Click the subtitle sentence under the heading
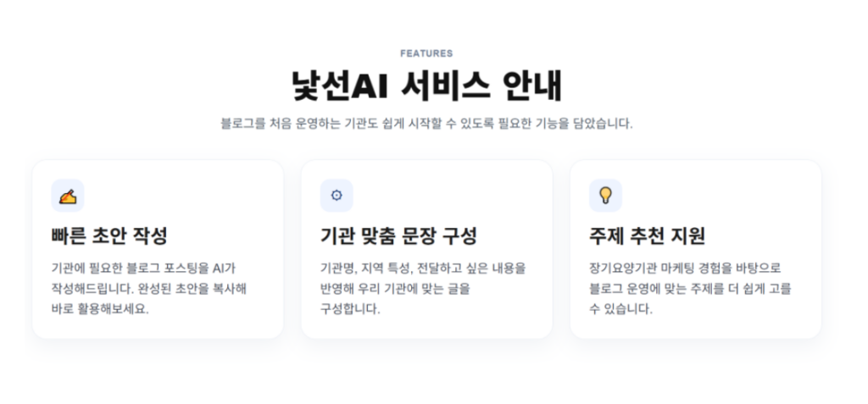This screenshot has height=404, width=868. [x=426, y=124]
